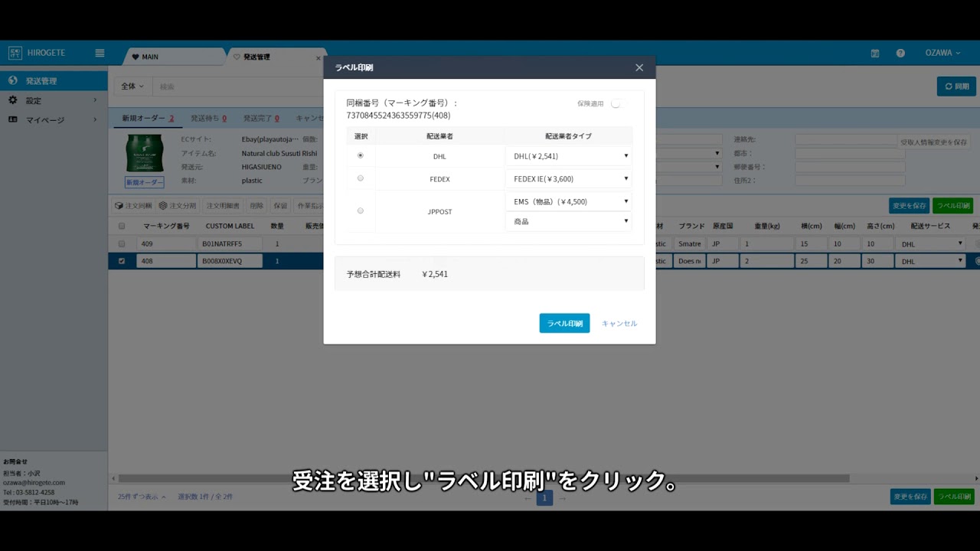Click the 都市 city input field
This screenshot has height=551, width=980.
click(x=850, y=154)
